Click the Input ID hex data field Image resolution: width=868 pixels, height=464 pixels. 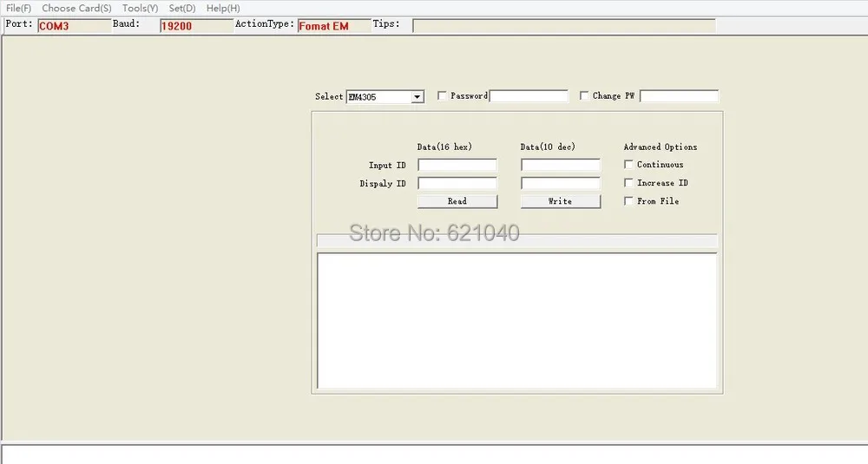point(457,165)
